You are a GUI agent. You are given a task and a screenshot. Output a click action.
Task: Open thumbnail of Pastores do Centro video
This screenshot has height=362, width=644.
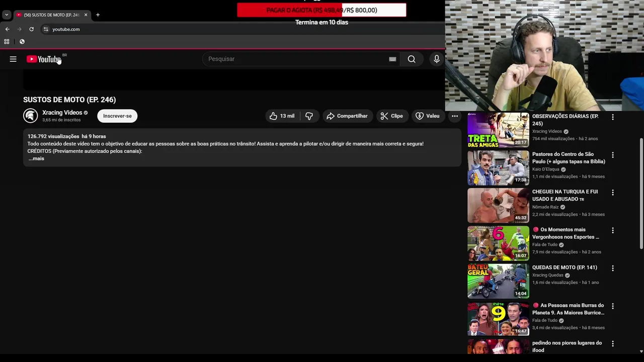tap(498, 168)
